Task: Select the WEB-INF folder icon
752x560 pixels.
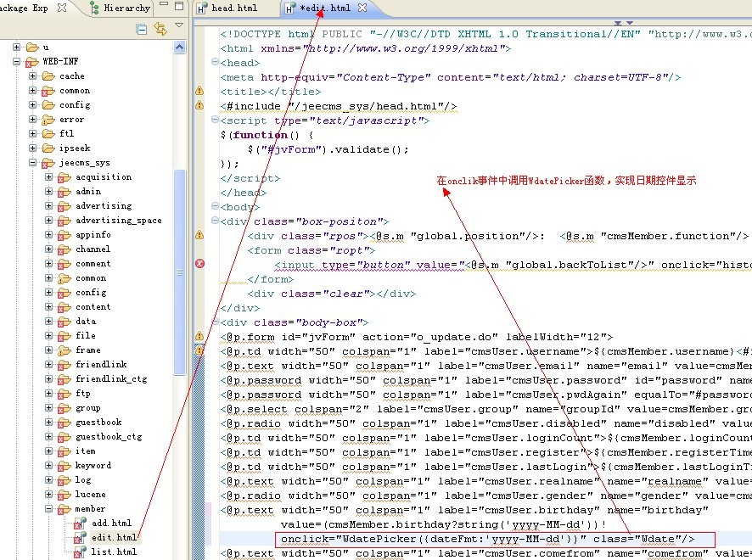Action: click(32, 62)
